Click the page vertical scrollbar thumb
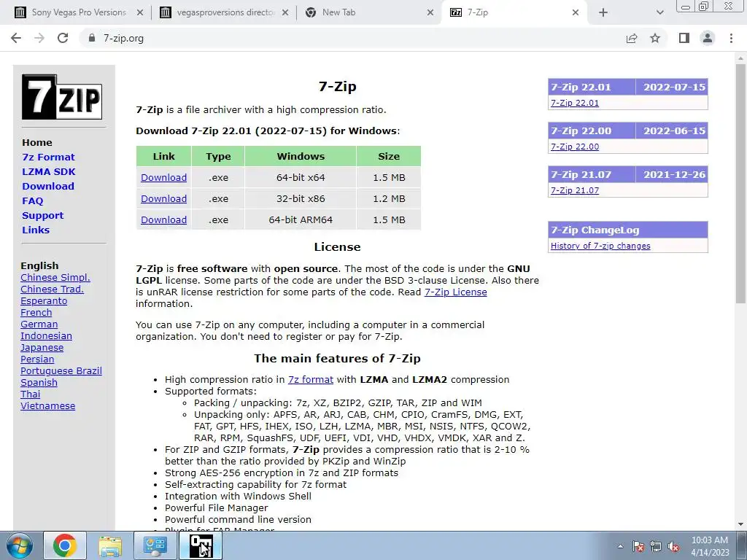This screenshot has height=560, width=747. 740,183
